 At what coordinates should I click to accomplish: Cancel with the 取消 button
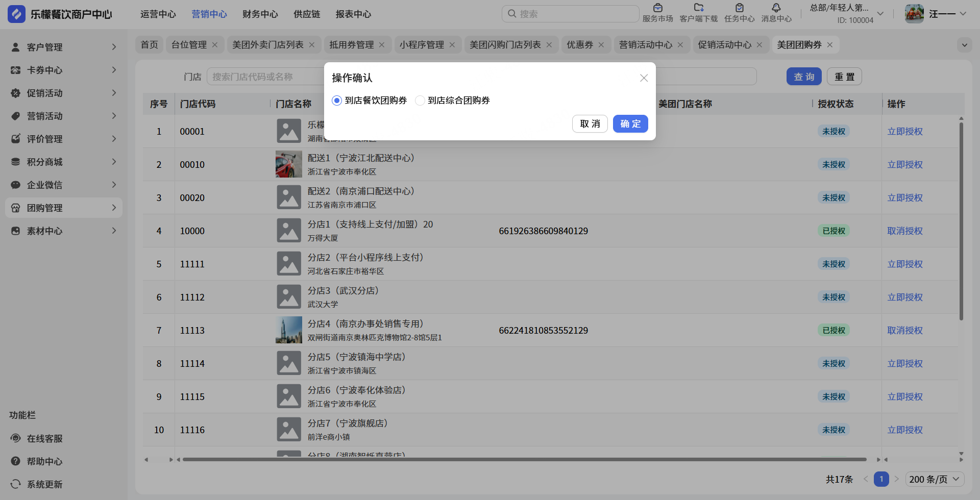pos(590,123)
